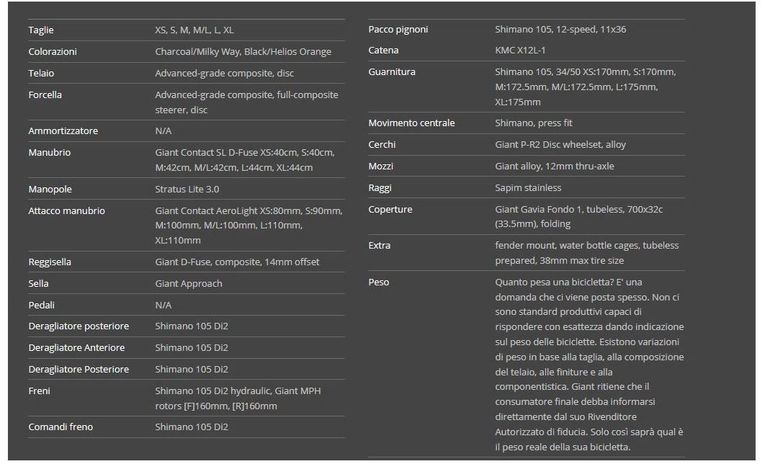Select the full-composite steerer fork description
Screen dimensions: 770x467
(x=247, y=102)
